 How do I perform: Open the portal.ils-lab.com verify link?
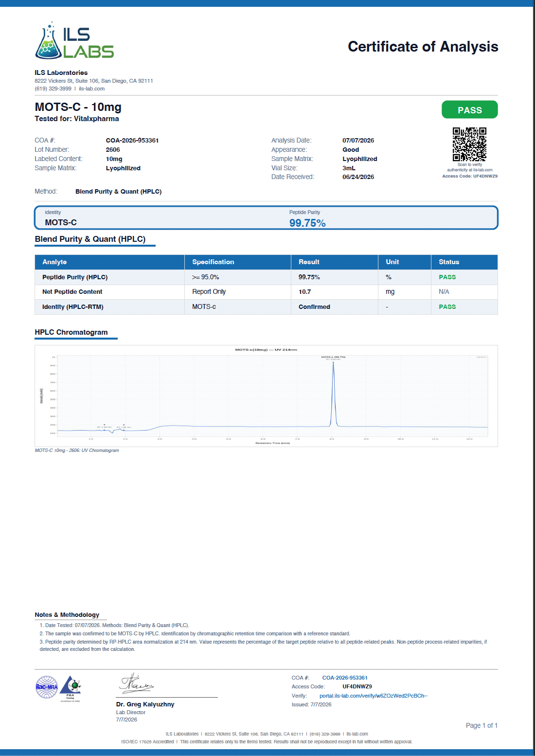(x=374, y=696)
